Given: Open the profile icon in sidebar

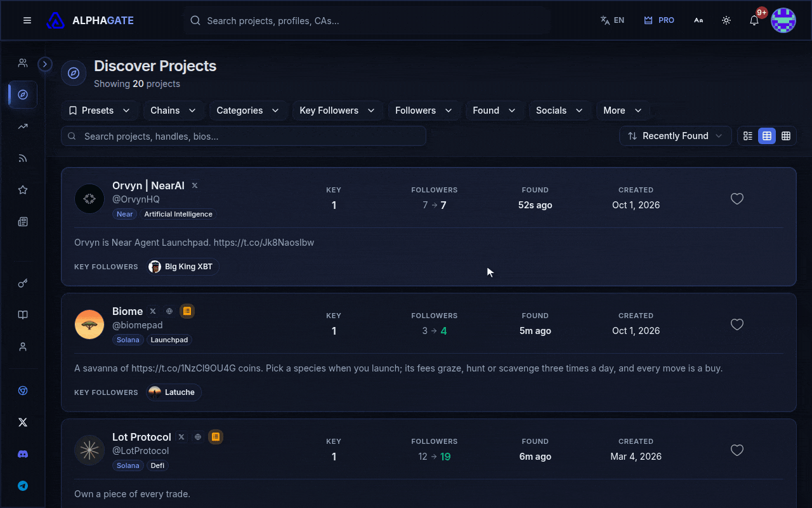Looking at the screenshot, I should click(x=23, y=347).
